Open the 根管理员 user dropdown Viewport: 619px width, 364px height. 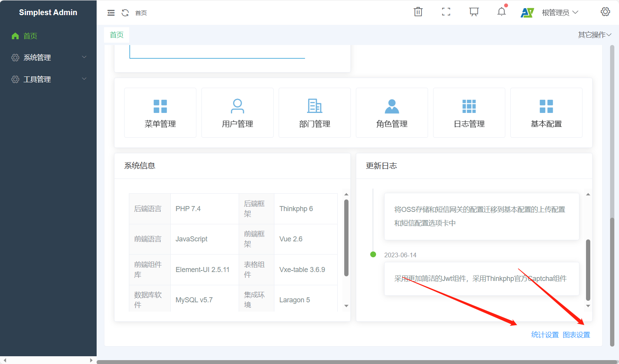(560, 13)
